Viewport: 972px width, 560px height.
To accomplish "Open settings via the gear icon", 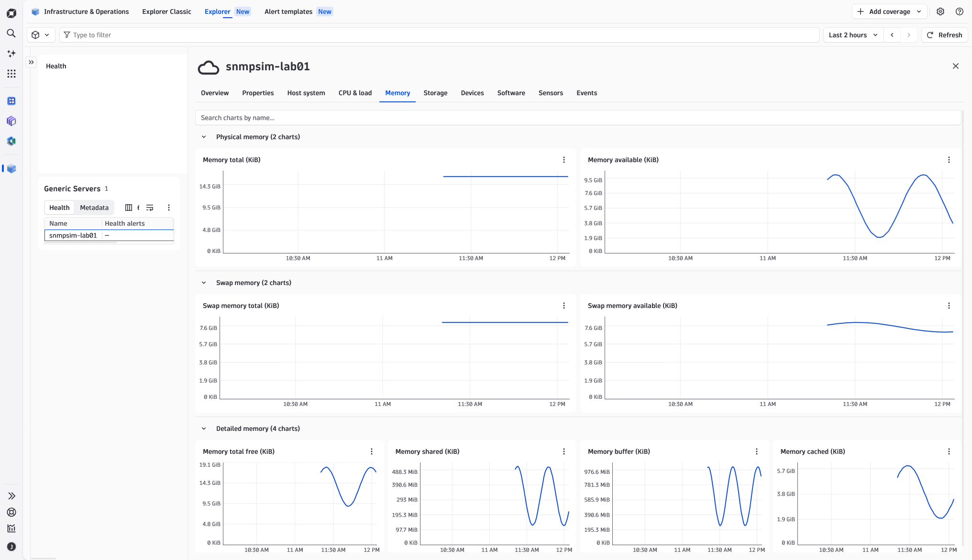I will coord(940,11).
